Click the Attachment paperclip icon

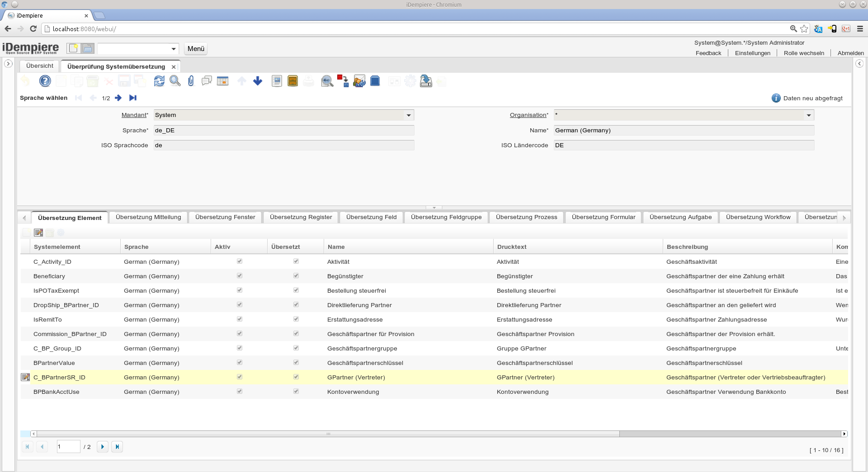pos(191,81)
